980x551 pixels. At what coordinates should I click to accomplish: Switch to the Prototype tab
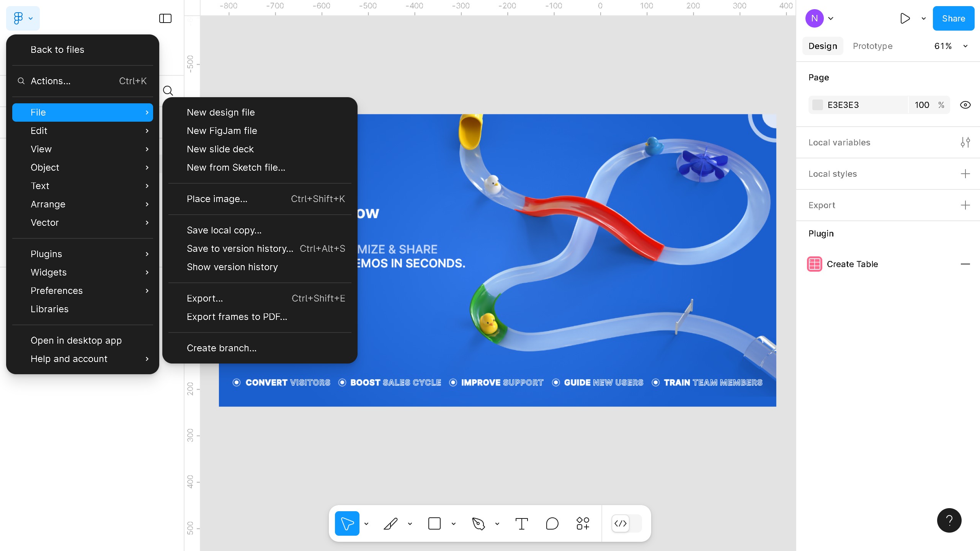pyautogui.click(x=872, y=46)
